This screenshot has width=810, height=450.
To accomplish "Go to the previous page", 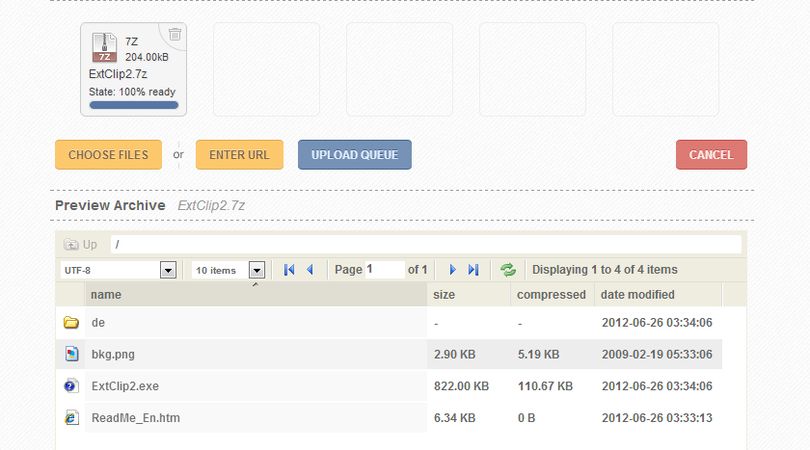I will click(x=310, y=270).
